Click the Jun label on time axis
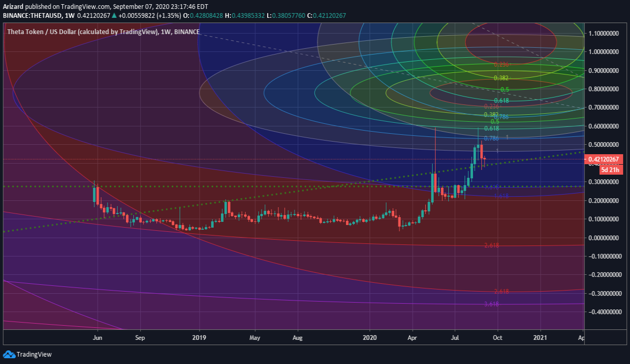The image size is (630, 364). [x=97, y=338]
